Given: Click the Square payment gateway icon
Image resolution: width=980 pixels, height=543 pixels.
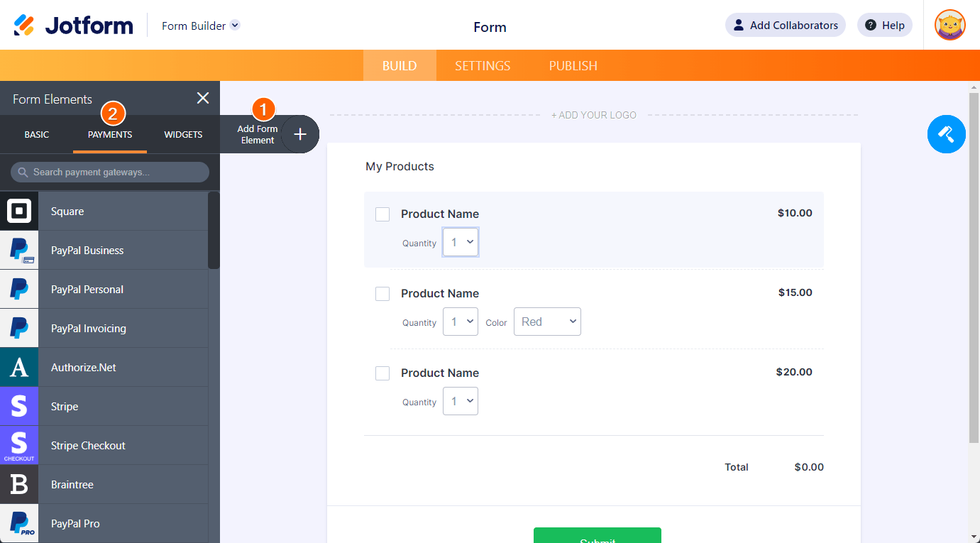Looking at the screenshot, I should click(19, 212).
